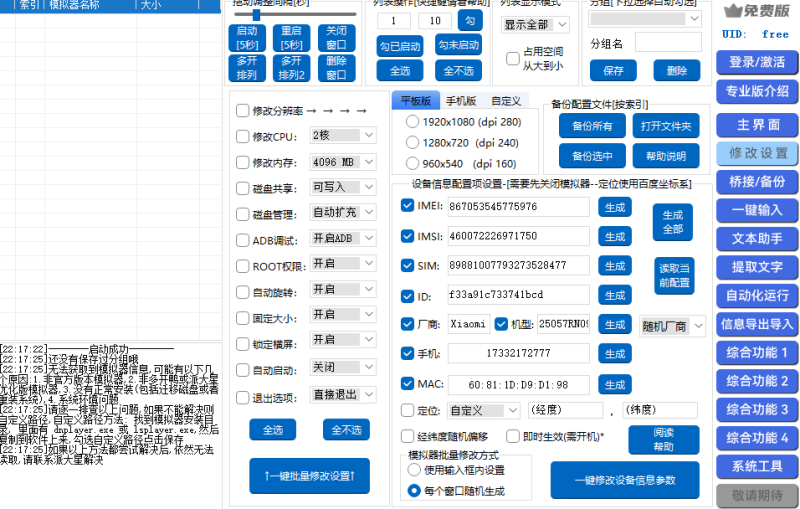Switch to the 自定义 resolution tab
Viewport: 800px width, 509px height.
[x=505, y=101]
